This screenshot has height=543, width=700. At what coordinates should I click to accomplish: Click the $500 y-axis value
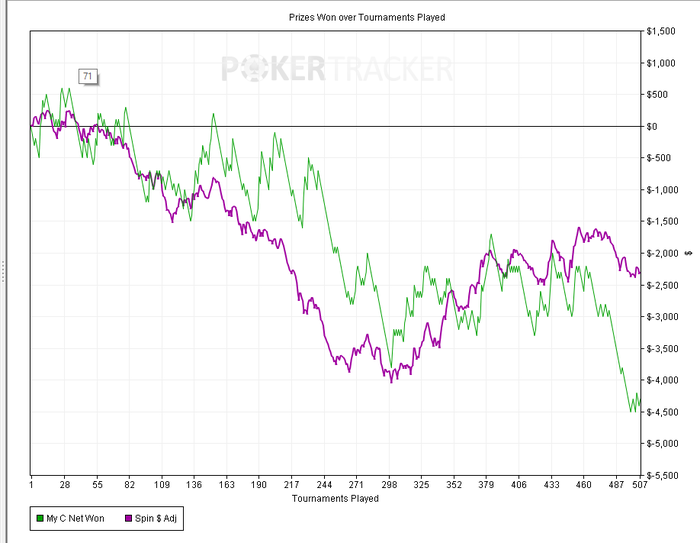point(657,95)
